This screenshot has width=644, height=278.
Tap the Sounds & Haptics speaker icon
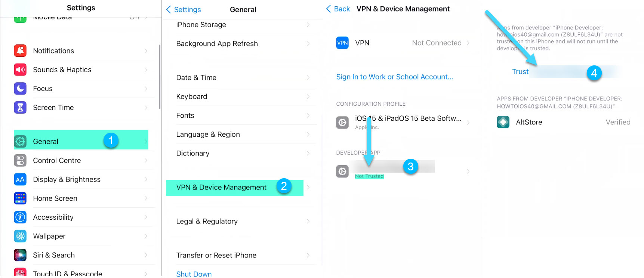click(x=20, y=69)
